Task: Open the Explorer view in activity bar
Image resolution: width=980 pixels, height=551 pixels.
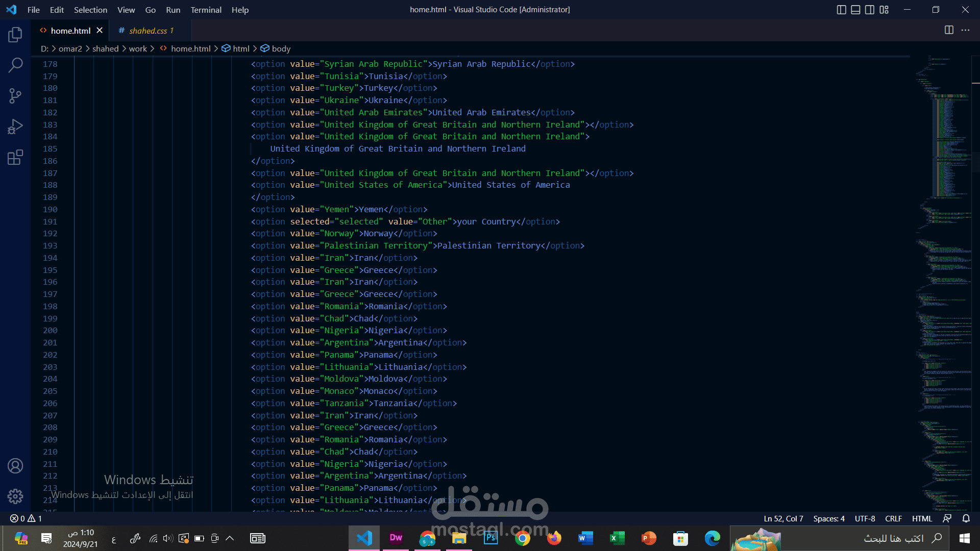Action: 15,35
